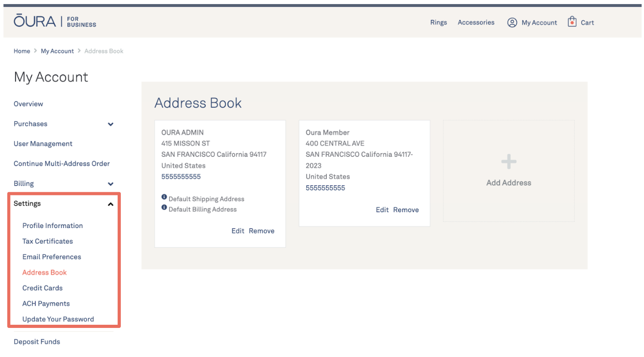Open Rings in top navigation
Image resolution: width=644 pixels, height=357 pixels.
pyautogui.click(x=438, y=22)
